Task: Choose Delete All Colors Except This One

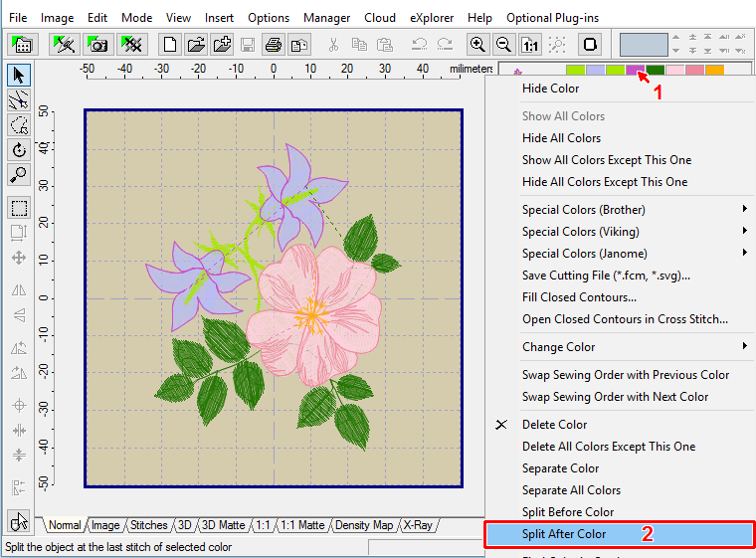Action: point(620,447)
